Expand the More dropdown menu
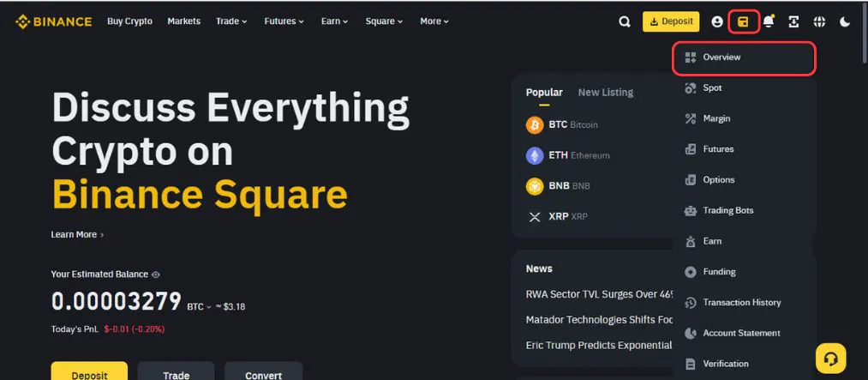This screenshot has width=868, height=380. click(x=434, y=21)
